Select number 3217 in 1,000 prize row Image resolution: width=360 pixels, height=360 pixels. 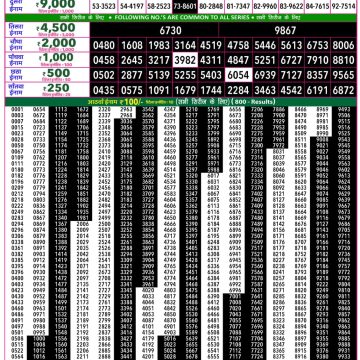pyautogui.click(x=159, y=60)
